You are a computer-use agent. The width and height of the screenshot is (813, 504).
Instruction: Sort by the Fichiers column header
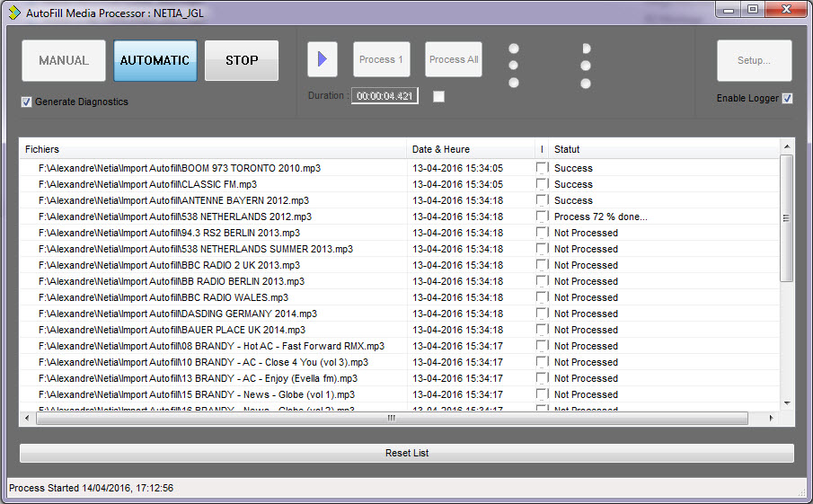coord(213,149)
